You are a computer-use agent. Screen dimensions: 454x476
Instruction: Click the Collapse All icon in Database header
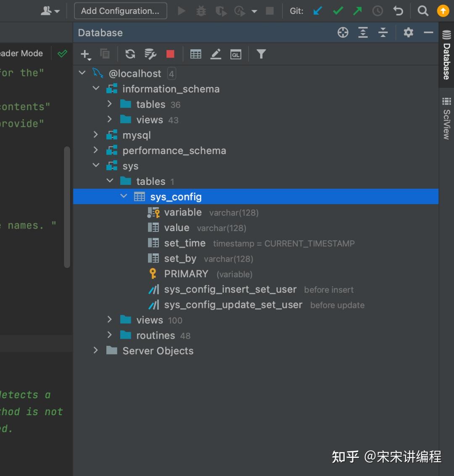tap(383, 32)
